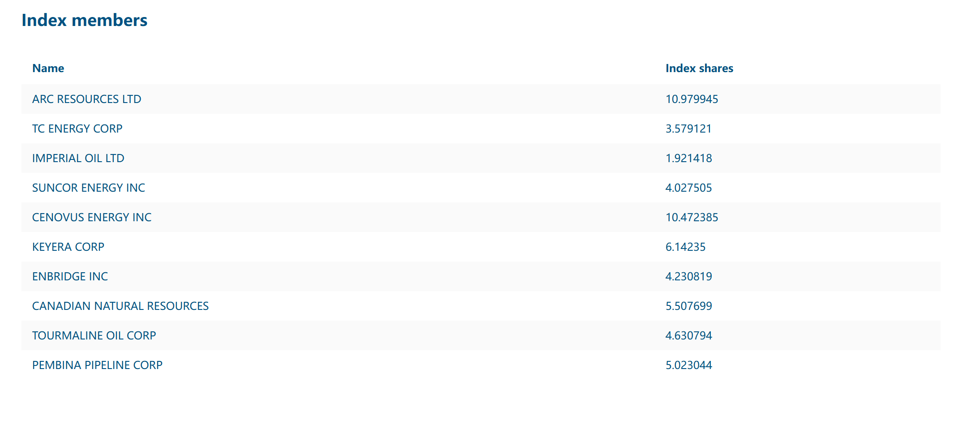Click the Index shares column header
This screenshot has height=425, width=980.
pos(699,68)
